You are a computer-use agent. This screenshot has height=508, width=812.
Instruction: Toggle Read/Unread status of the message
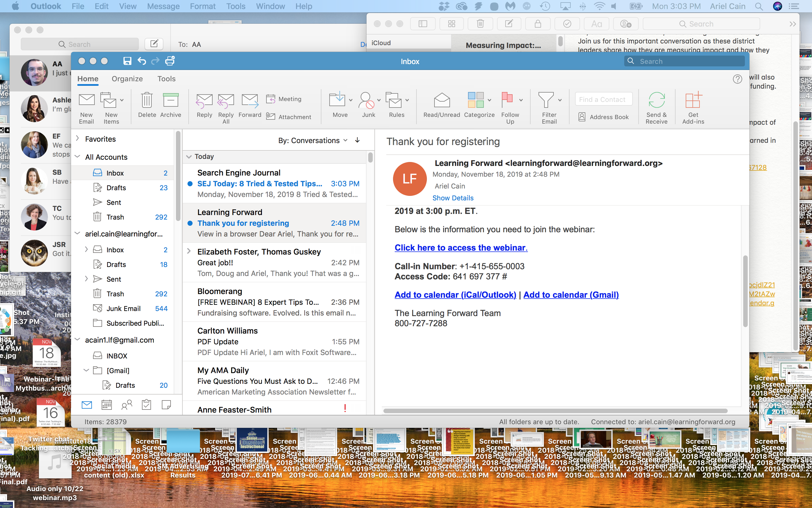[442, 100]
